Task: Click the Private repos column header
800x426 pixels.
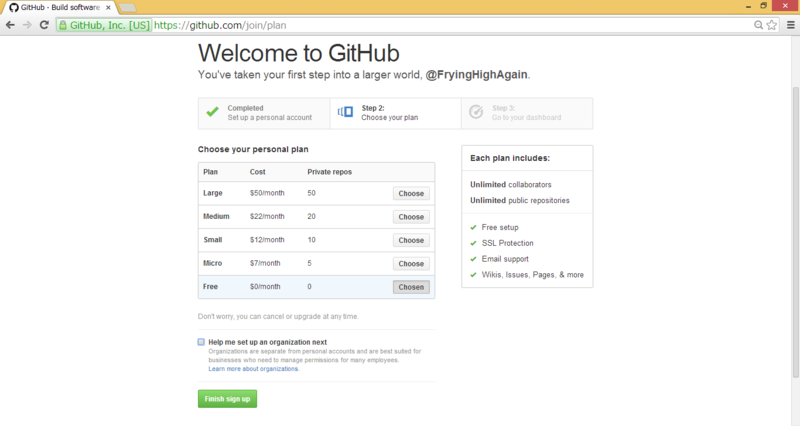Action: click(330, 172)
